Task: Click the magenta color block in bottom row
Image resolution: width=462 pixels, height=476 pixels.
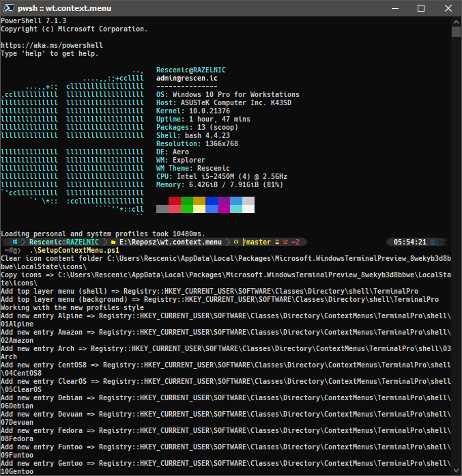Action: pyautogui.click(x=224, y=209)
